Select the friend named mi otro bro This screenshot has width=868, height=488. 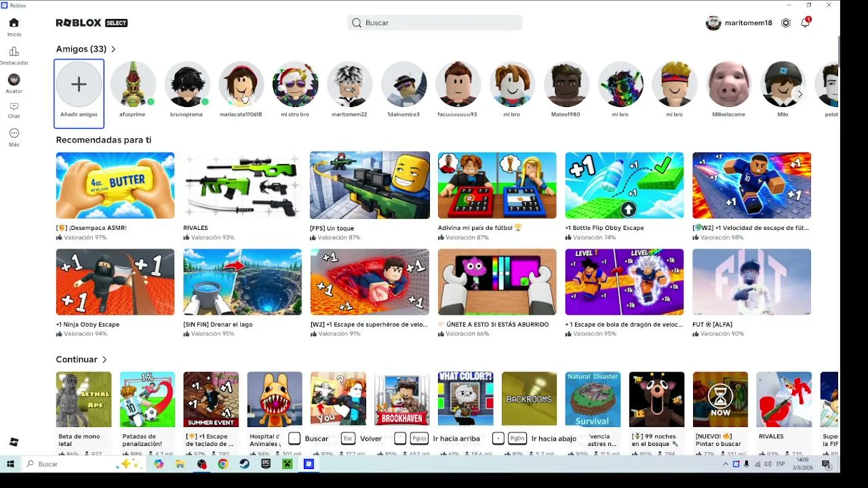[x=295, y=84]
